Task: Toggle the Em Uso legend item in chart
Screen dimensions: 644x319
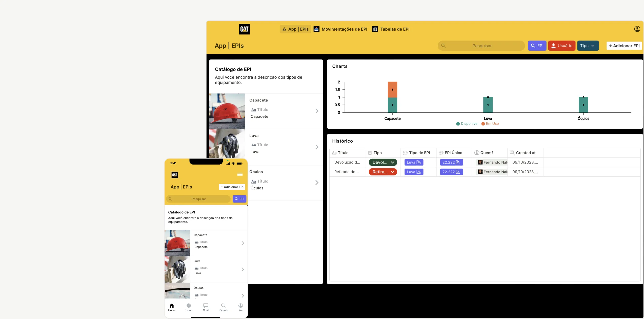Action: (x=490, y=124)
